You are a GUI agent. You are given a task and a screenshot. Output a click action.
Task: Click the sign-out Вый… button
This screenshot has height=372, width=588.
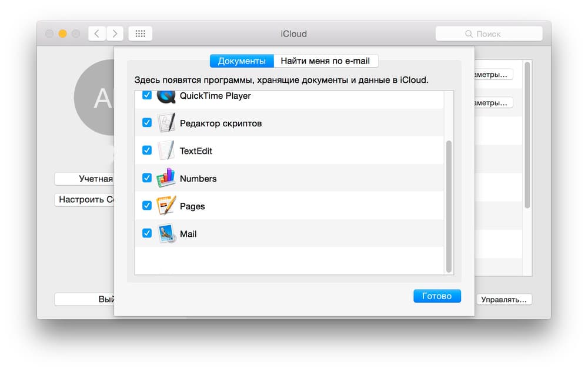tap(84, 299)
